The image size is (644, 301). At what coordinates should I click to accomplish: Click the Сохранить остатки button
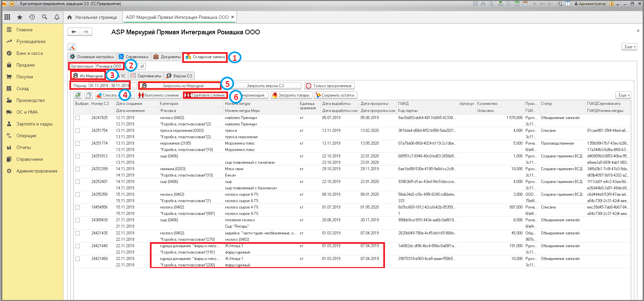(335, 95)
